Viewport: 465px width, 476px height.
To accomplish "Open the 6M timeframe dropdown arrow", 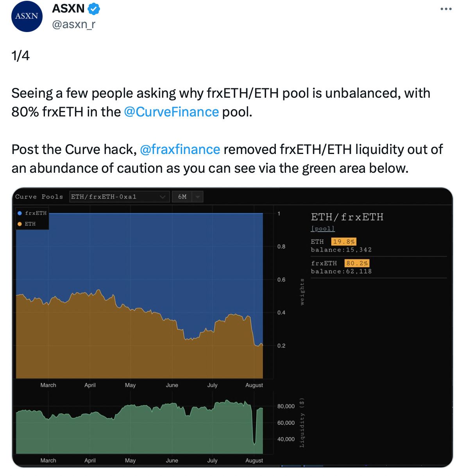I will click(198, 197).
